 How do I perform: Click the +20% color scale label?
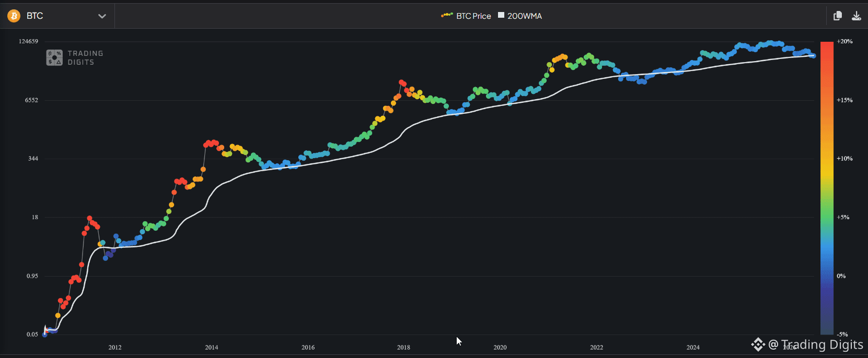tap(844, 41)
